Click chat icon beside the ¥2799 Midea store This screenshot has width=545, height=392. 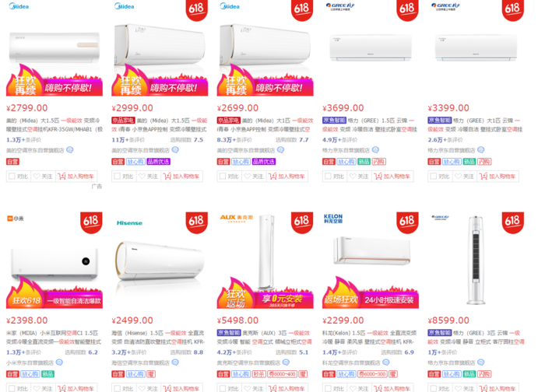pos(70,150)
